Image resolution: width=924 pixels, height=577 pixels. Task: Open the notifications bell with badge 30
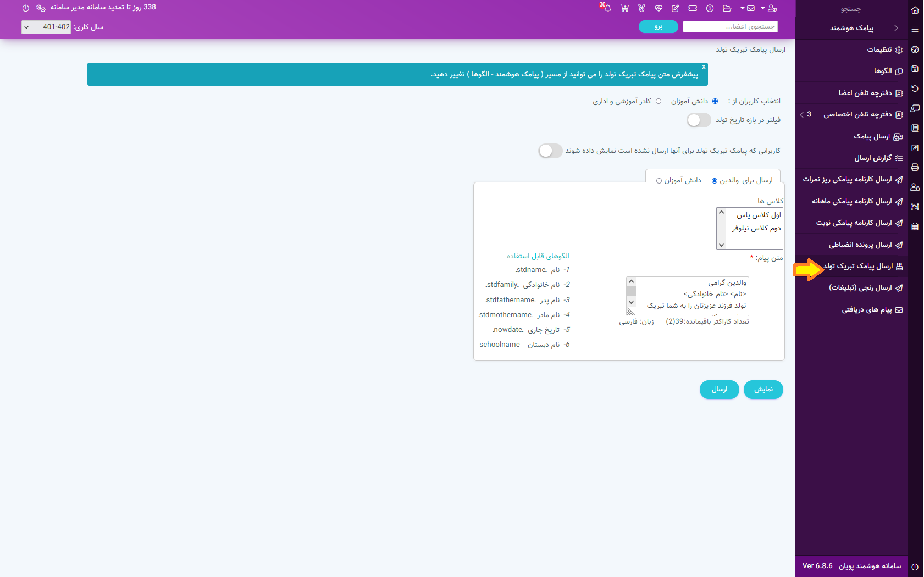click(607, 8)
